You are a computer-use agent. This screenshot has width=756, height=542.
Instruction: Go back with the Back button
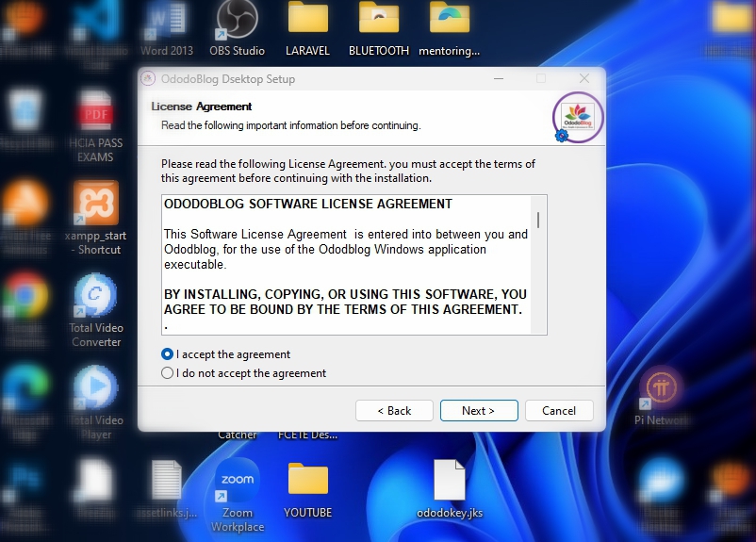pos(394,411)
